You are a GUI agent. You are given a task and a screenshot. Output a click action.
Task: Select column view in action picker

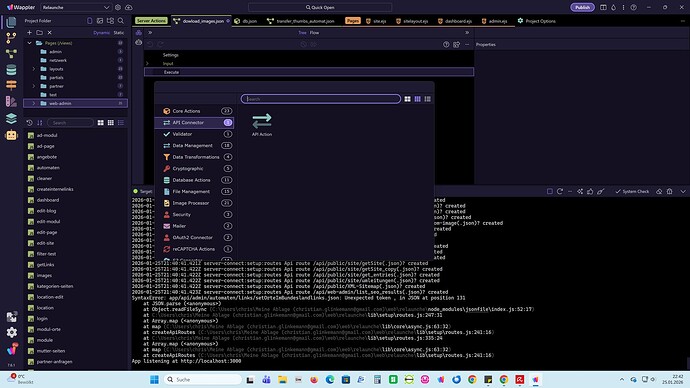pos(417,99)
